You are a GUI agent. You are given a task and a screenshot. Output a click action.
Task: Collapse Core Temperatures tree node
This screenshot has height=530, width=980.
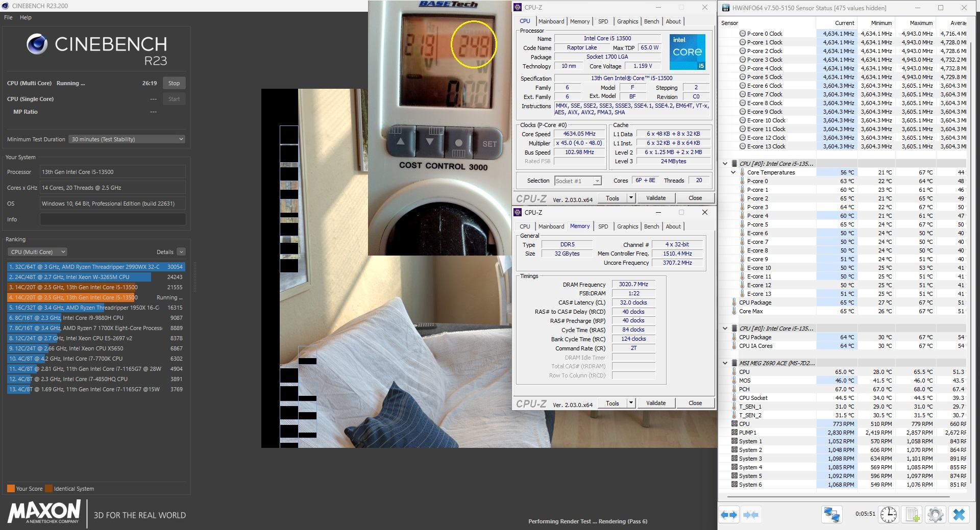(733, 172)
